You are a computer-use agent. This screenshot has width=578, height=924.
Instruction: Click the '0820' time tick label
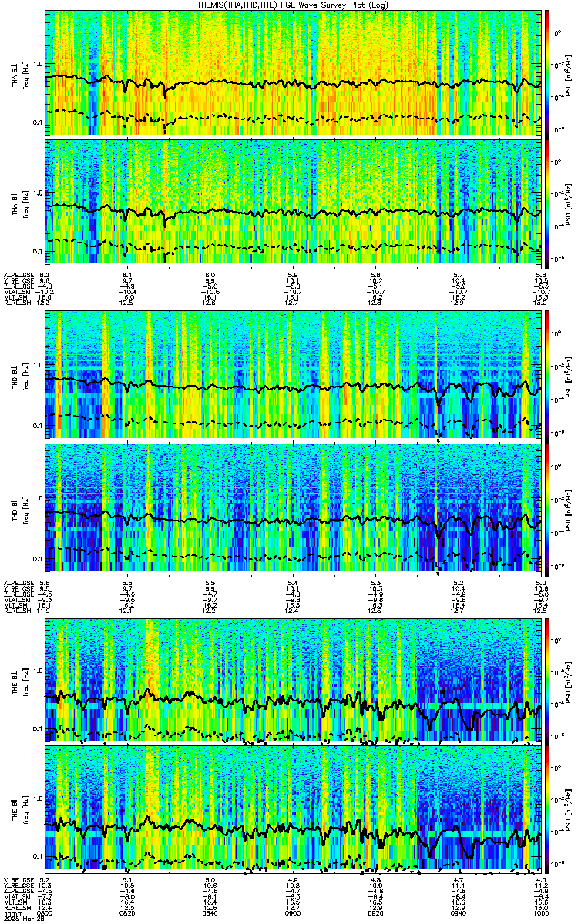(127, 913)
